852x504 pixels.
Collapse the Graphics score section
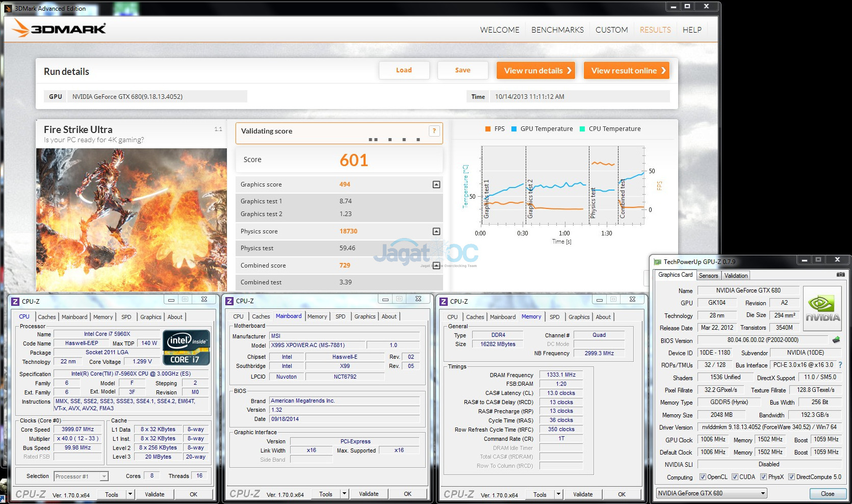pyautogui.click(x=436, y=184)
